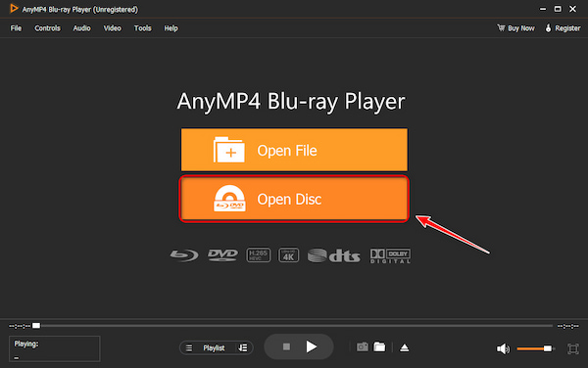Mute audio with the speaker icon
The width and height of the screenshot is (588, 368).
pos(503,348)
